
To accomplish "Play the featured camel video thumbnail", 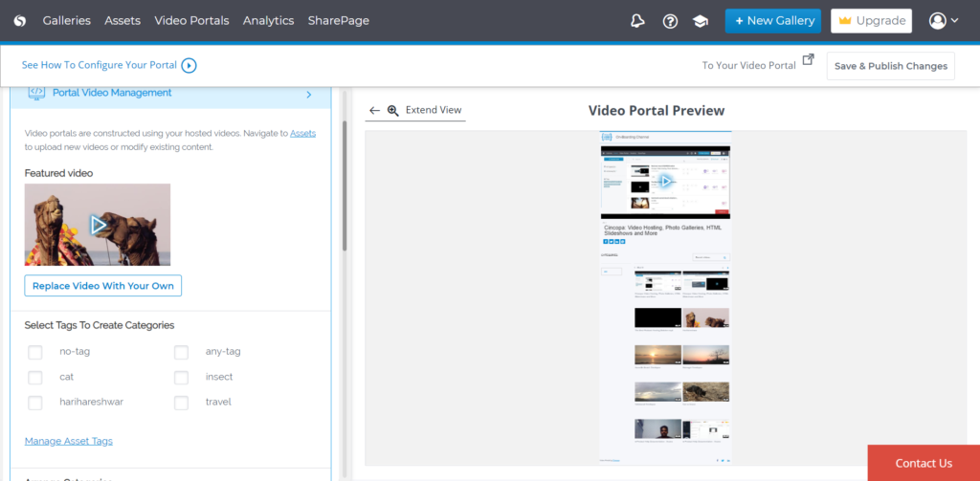I will point(98,225).
